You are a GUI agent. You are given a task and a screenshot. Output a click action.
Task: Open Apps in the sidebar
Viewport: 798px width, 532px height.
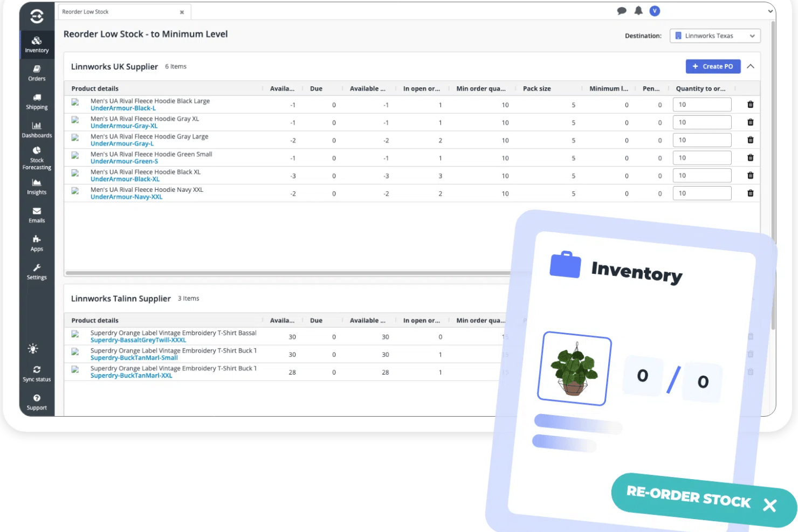click(x=37, y=244)
